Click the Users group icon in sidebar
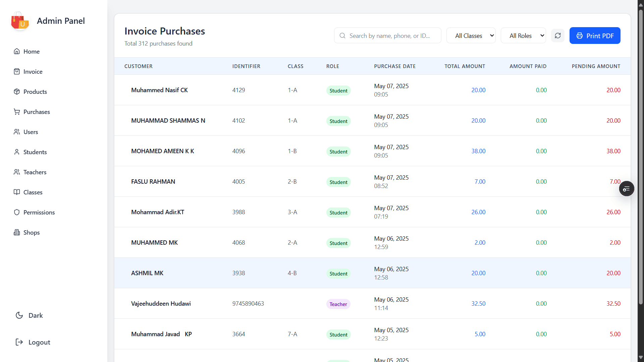 pos(17,132)
